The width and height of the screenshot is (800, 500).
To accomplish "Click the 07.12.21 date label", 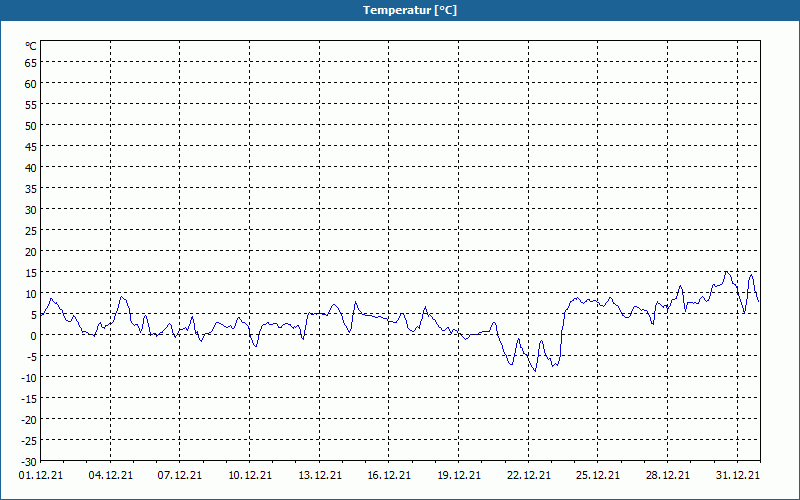I will point(180,475).
